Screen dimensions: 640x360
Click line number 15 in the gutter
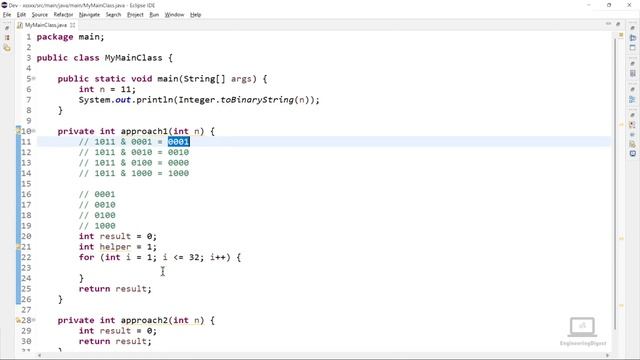point(26,184)
